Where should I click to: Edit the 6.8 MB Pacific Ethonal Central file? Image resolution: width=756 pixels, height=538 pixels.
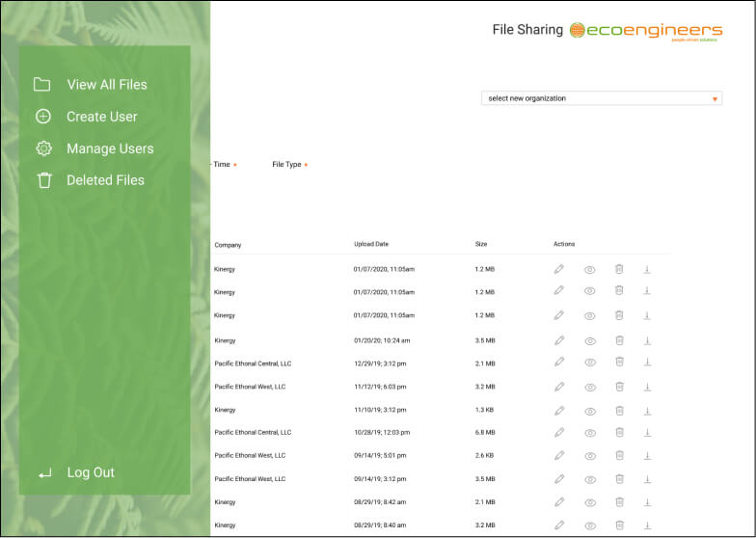tap(559, 432)
